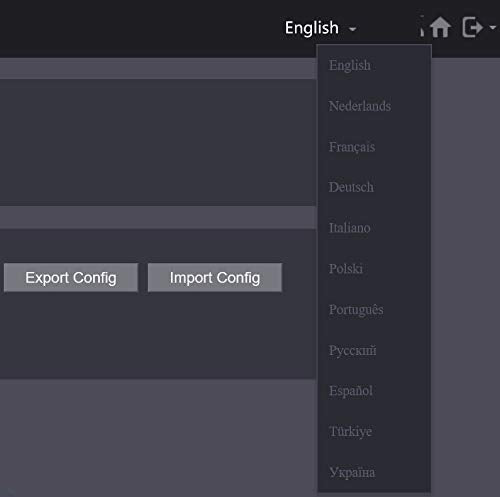Click the clipped icon left of Home
500x497 pixels.
click(422, 27)
